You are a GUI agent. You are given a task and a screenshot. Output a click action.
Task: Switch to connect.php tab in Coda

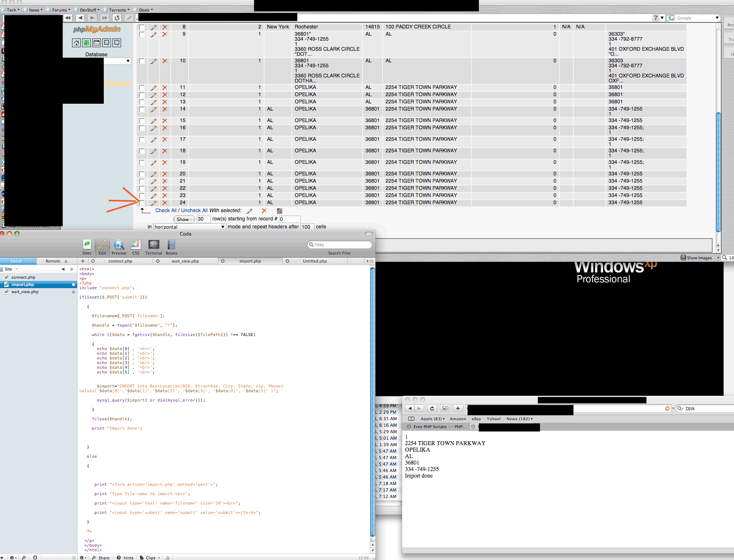coord(120,261)
